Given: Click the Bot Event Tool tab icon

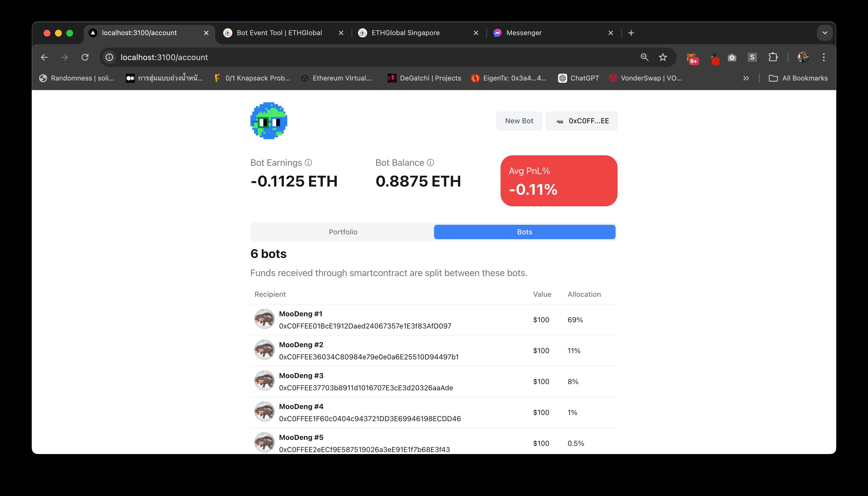Looking at the screenshot, I should (x=229, y=32).
